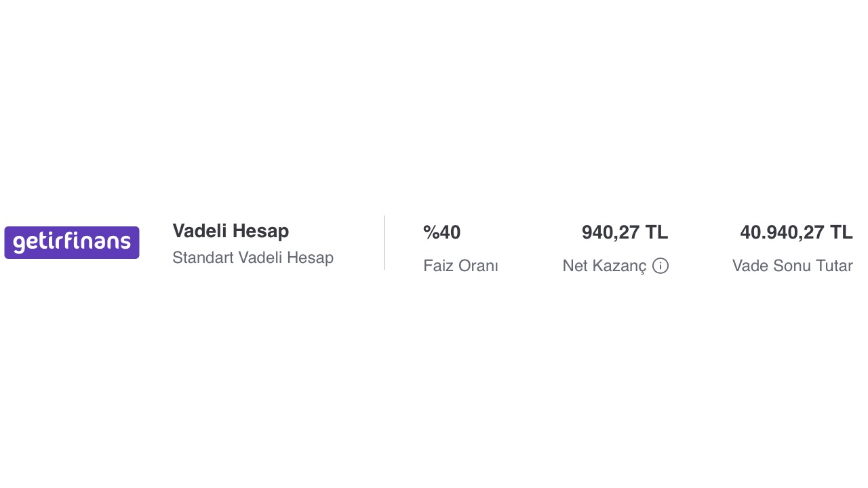The image size is (868, 488).
Task: Click the word 'Oranı' under %40
Action: (478, 266)
